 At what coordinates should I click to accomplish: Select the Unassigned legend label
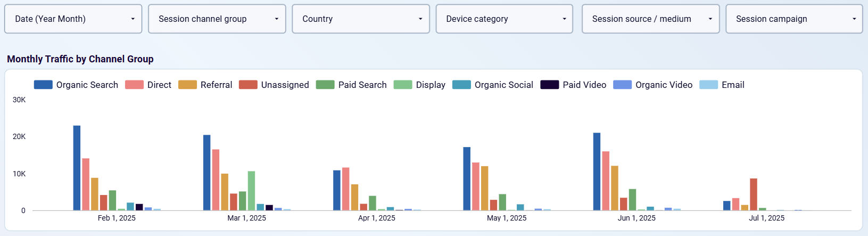pyautogui.click(x=285, y=85)
